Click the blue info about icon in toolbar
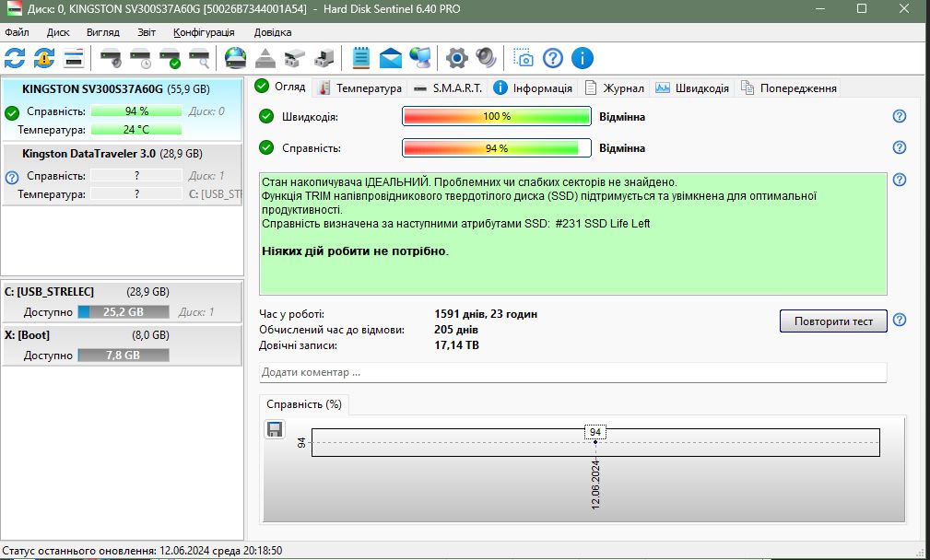The width and height of the screenshot is (930, 560). [583, 58]
